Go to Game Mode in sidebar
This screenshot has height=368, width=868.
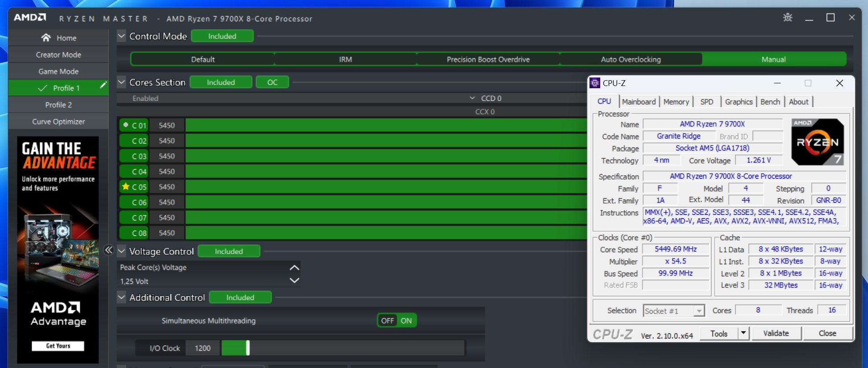tap(58, 71)
